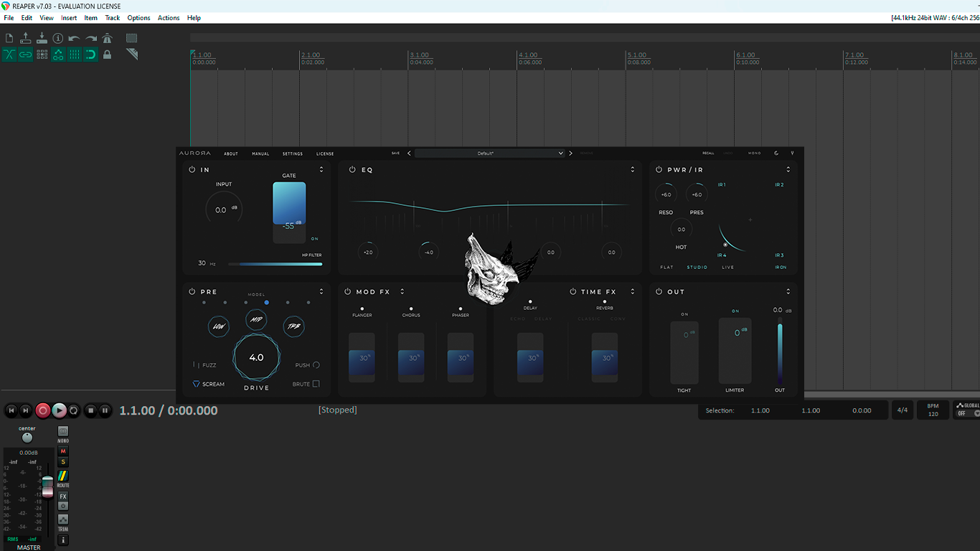
Task: Toggle the locking padlock icon
Action: (x=107, y=55)
